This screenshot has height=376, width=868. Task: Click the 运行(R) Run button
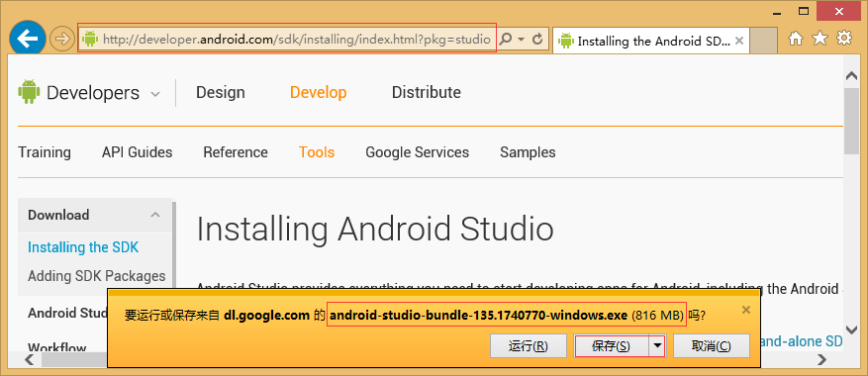coord(529,346)
